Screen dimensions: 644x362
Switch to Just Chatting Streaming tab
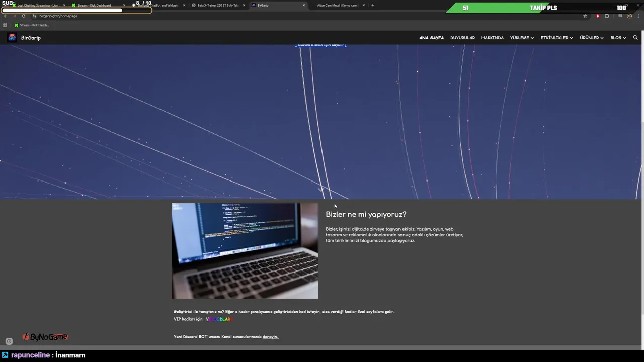click(x=38, y=5)
